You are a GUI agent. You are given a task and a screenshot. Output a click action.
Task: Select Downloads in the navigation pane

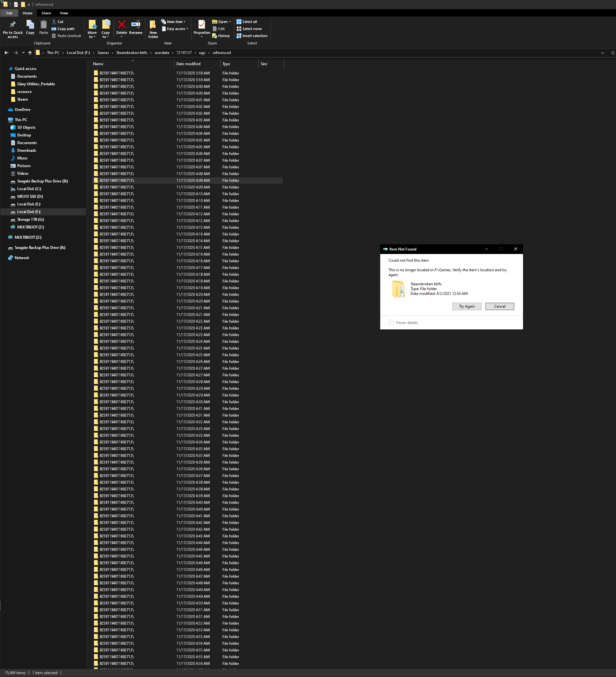coord(26,150)
